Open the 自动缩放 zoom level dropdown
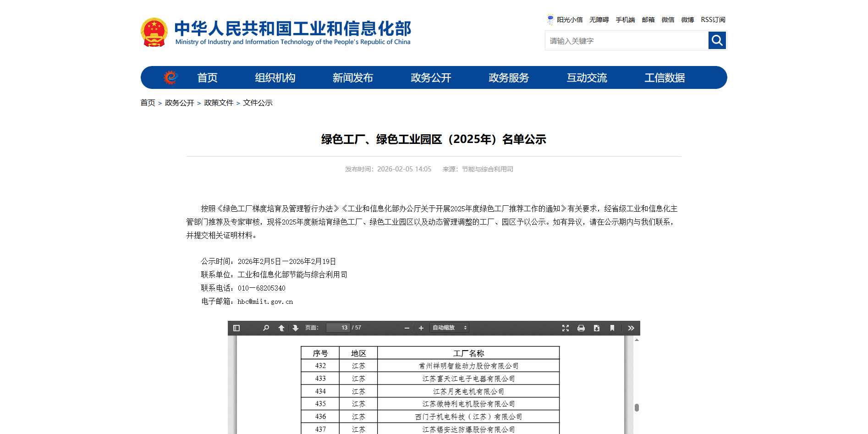This screenshot has width=868, height=434. pos(448,328)
